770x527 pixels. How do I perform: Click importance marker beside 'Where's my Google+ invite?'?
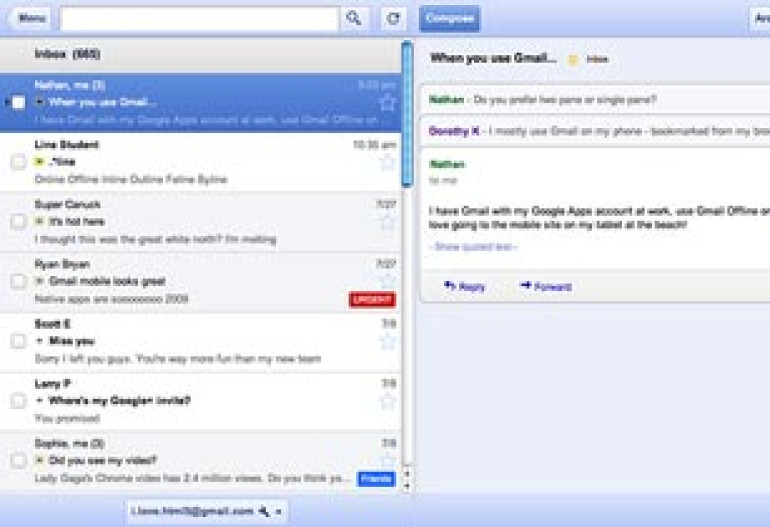click(x=40, y=401)
